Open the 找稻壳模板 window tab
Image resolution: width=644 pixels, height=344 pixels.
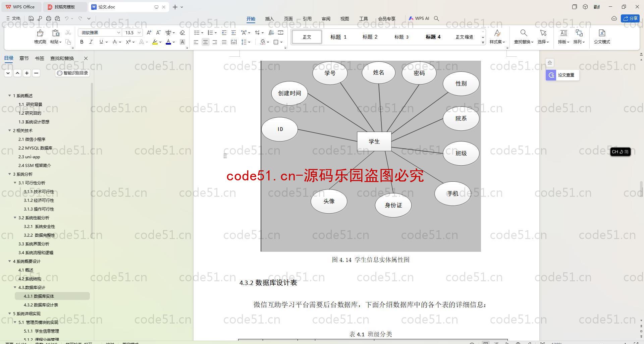tap(65, 7)
